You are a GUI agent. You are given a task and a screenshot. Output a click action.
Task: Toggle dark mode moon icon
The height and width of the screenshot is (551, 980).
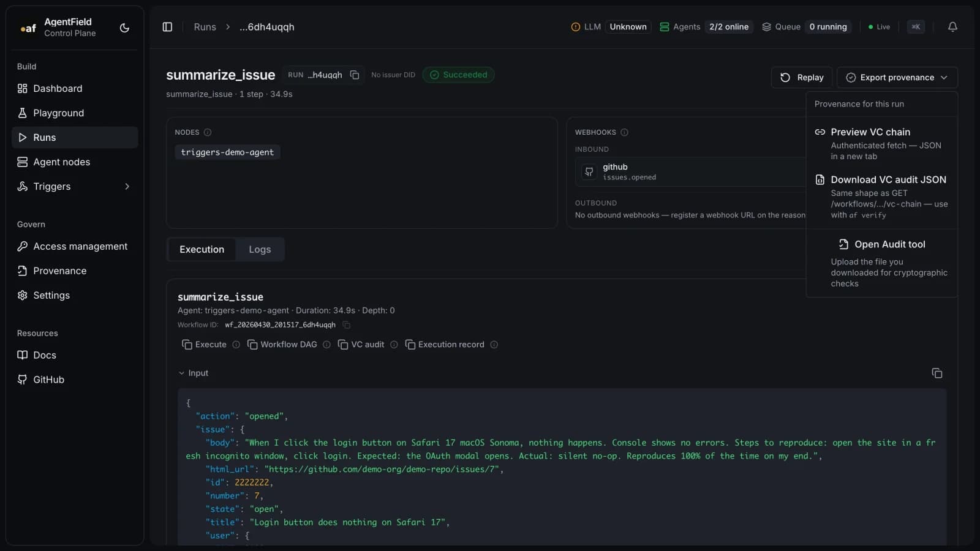pos(124,28)
